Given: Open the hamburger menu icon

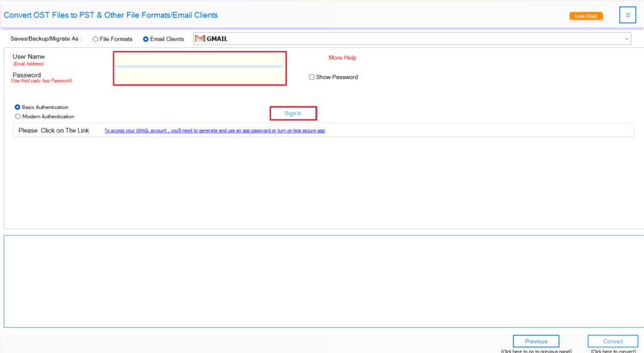Looking at the screenshot, I should (x=628, y=15).
